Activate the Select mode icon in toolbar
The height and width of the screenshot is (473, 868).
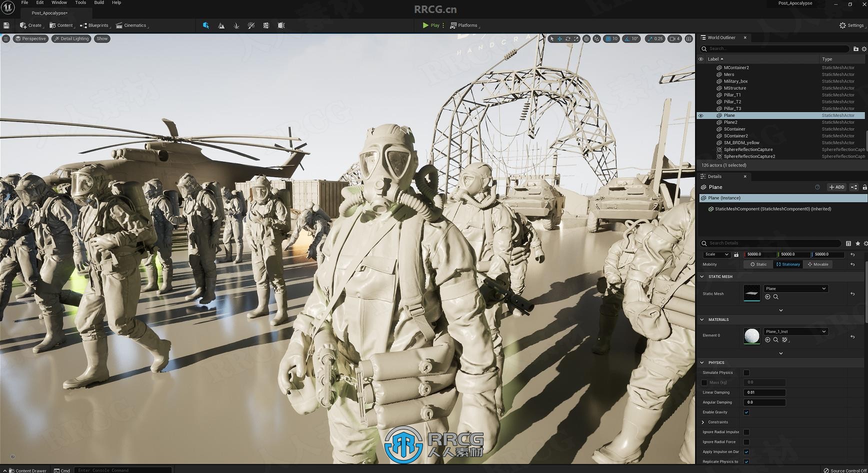pos(206,25)
